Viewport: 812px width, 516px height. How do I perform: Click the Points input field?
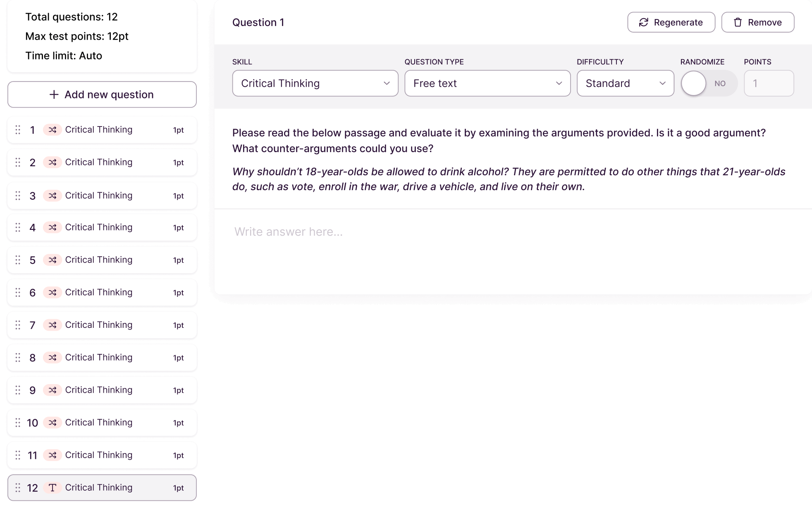point(769,84)
